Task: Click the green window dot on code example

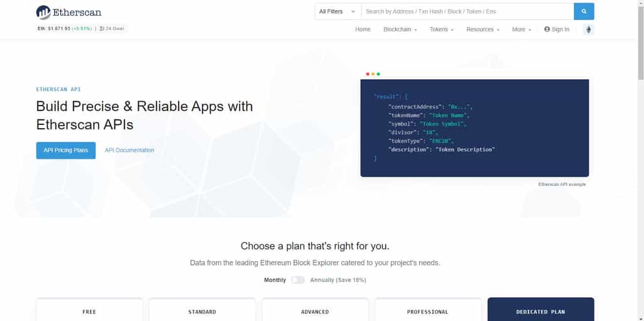Action: pyautogui.click(x=378, y=74)
